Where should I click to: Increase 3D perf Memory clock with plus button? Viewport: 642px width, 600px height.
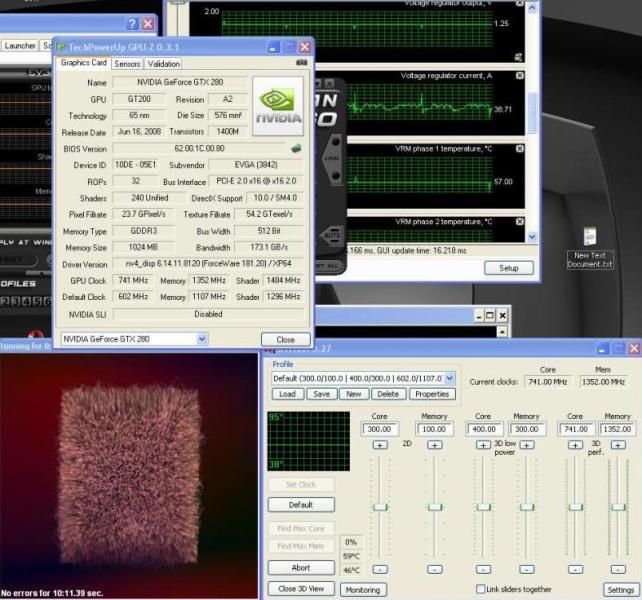(618, 445)
